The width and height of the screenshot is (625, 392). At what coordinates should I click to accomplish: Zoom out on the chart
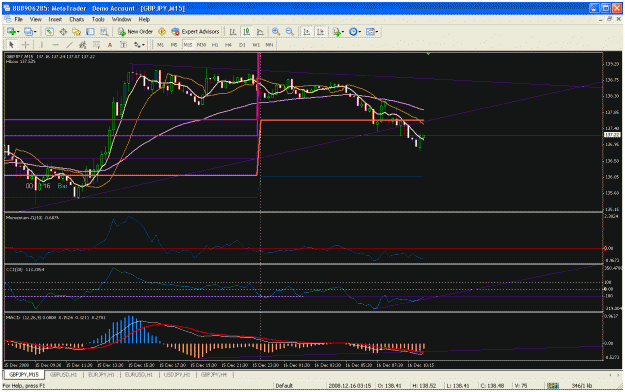pyautogui.click(x=290, y=32)
